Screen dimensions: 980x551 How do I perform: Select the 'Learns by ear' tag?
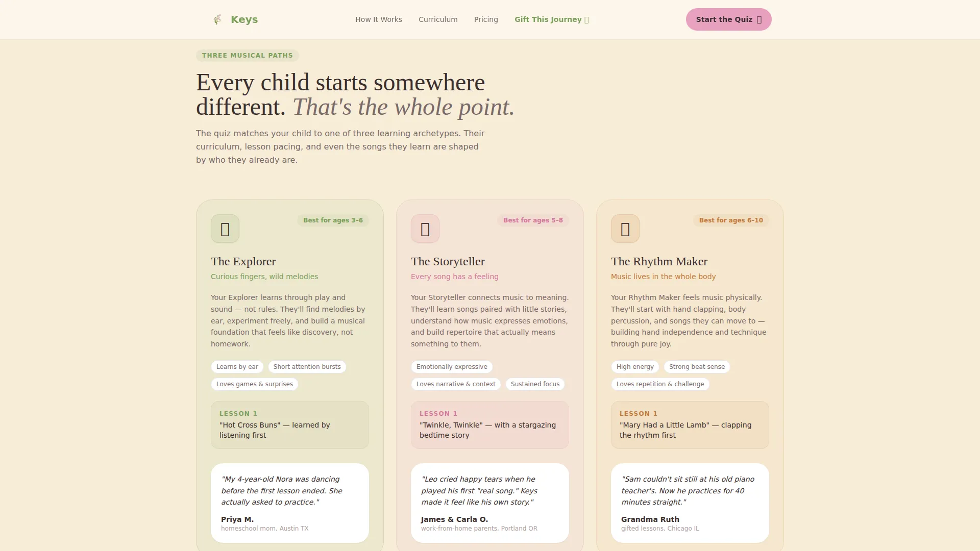[x=237, y=367]
